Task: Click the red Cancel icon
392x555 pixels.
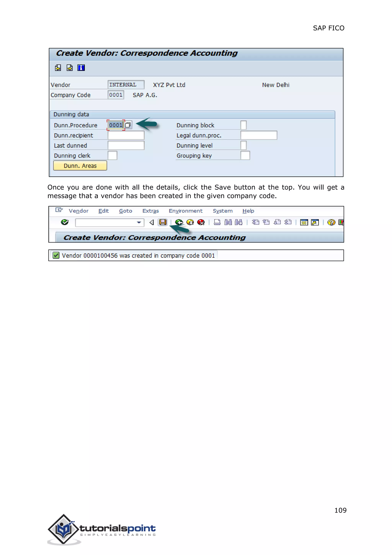Action: [x=201, y=222]
